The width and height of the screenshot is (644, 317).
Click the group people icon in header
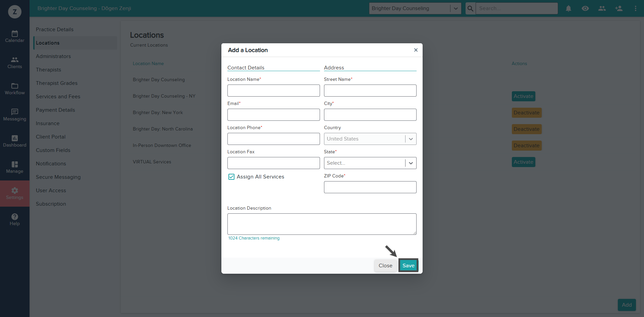602,8
